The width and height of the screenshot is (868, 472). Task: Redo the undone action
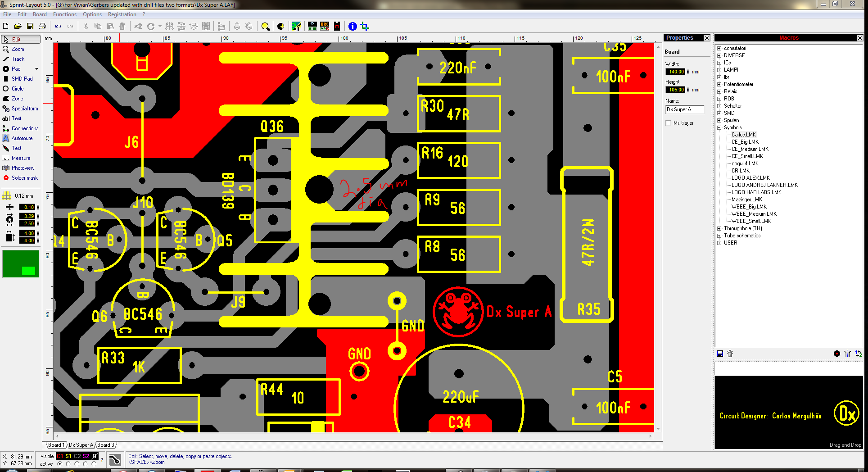coord(70,26)
